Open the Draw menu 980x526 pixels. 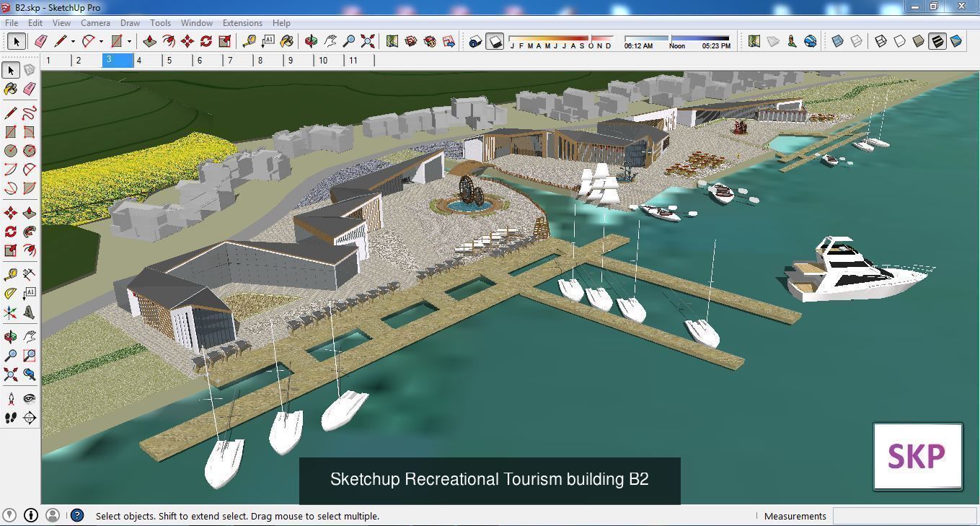pos(130,23)
